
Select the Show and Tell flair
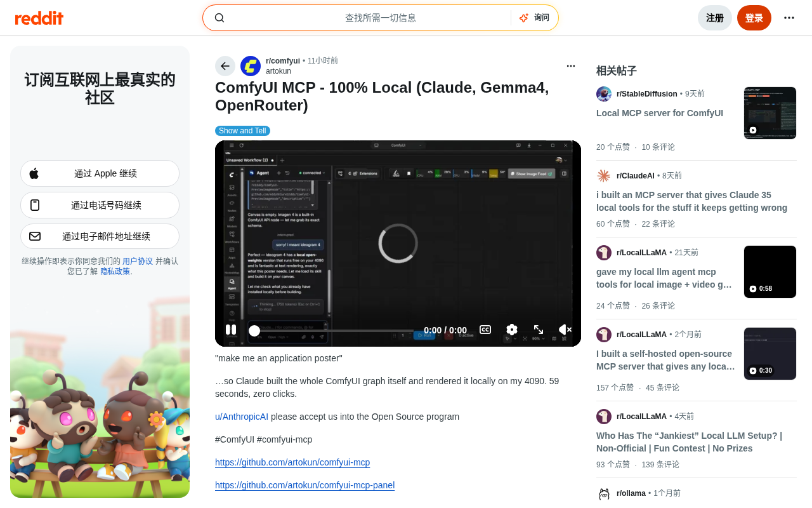click(x=242, y=131)
